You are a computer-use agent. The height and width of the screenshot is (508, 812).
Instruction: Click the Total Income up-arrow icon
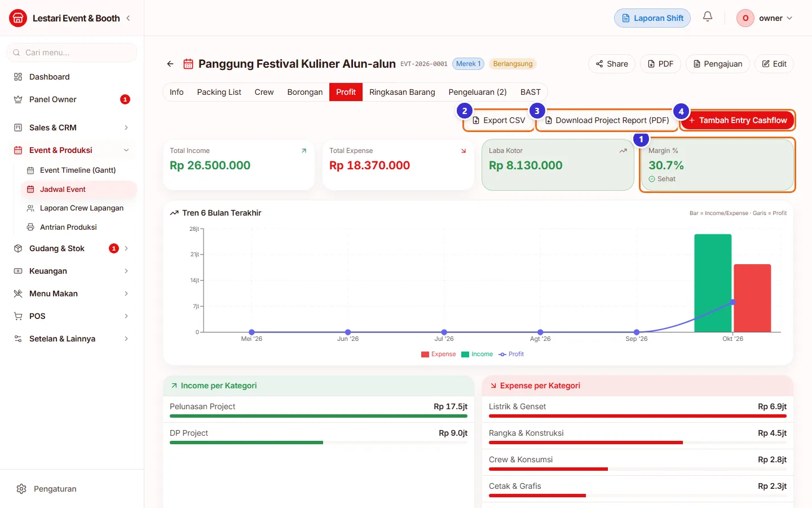[x=304, y=151]
